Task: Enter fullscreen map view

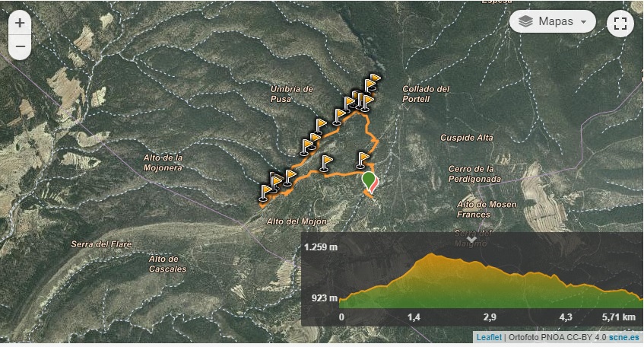Action: click(620, 24)
